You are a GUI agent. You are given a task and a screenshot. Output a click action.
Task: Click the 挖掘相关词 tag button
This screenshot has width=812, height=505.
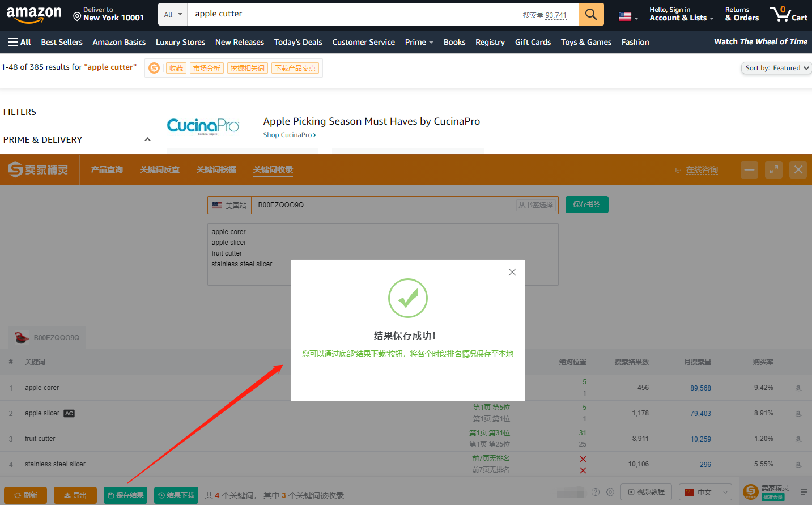[248, 68]
